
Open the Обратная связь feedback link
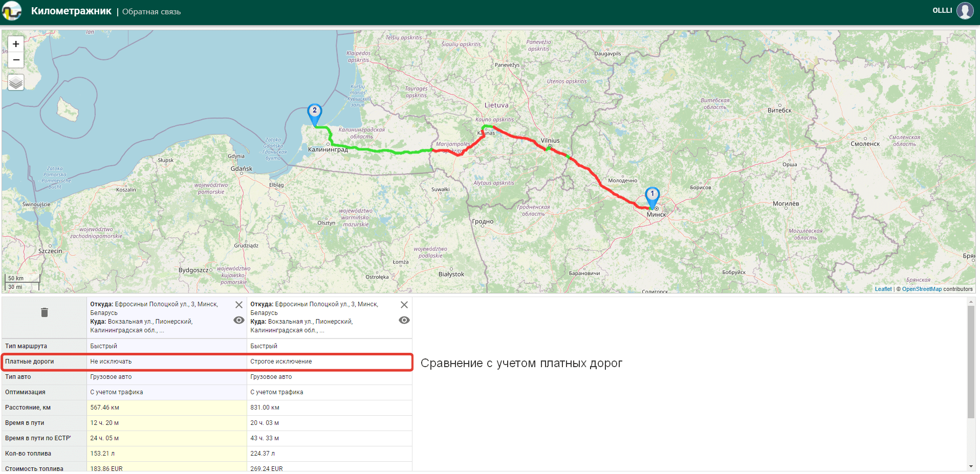[151, 12]
